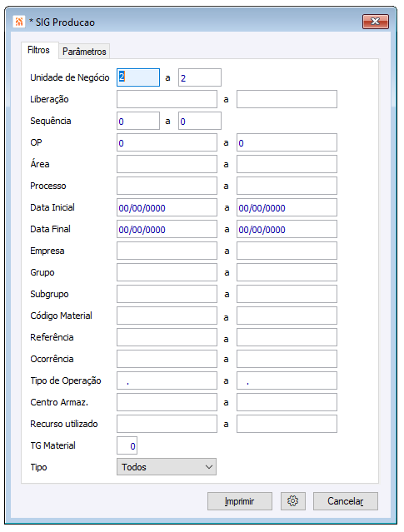
Task: Switch to the Parâmetros tab
Action: pos(84,52)
